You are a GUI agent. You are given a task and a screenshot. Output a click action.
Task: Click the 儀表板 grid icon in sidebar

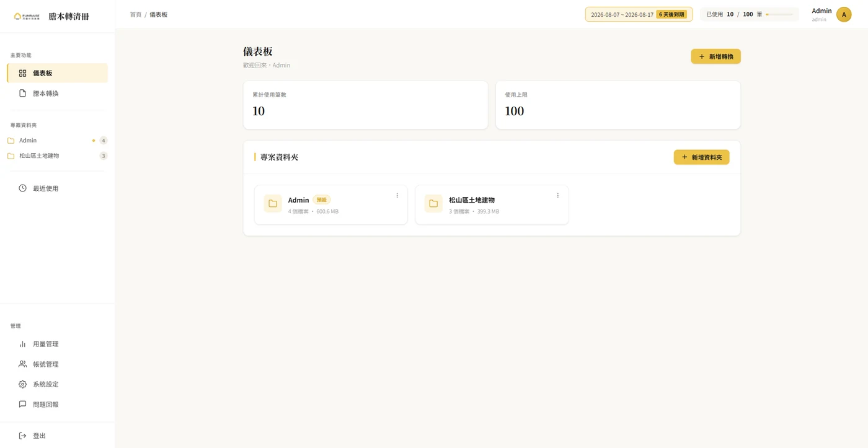click(x=22, y=73)
